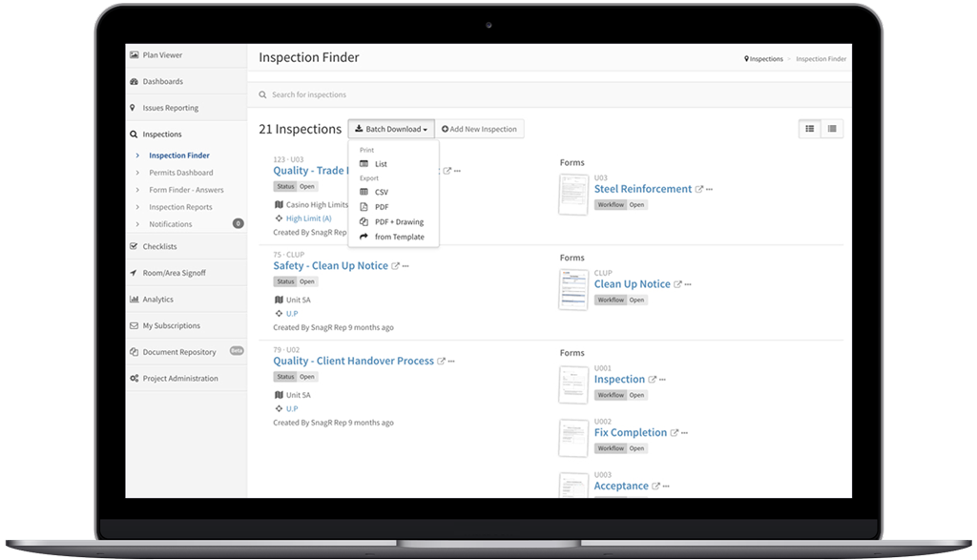Click the Document Repository icon

(x=135, y=352)
